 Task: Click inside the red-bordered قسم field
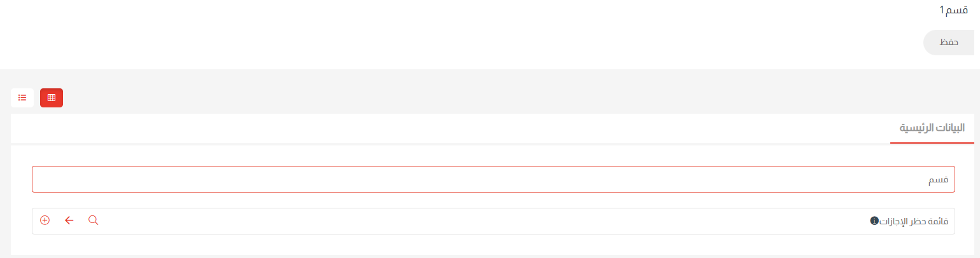pyautogui.click(x=493, y=179)
